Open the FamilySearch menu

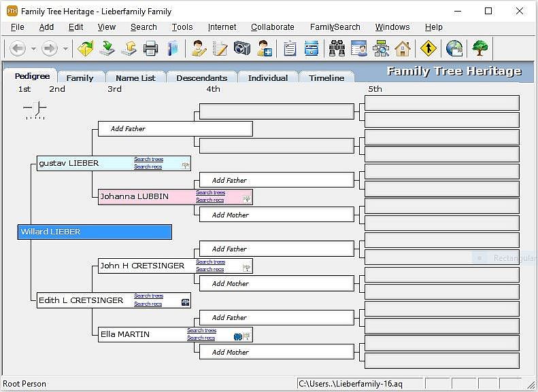point(335,27)
